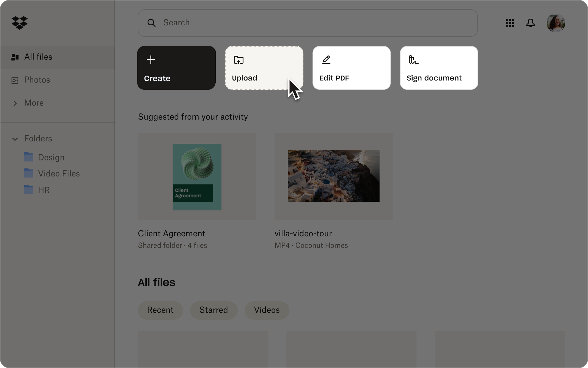588x368 pixels.
Task: Collapse the Folders section
Action: (x=15, y=139)
